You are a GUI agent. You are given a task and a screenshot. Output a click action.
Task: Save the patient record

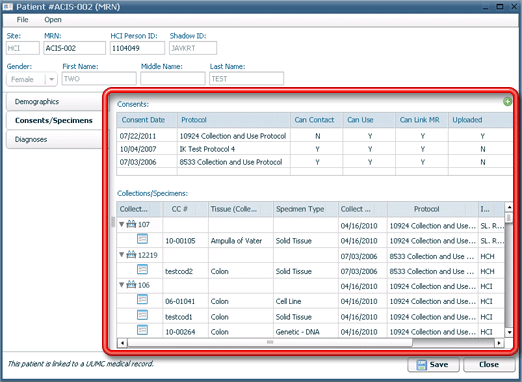coord(433,365)
